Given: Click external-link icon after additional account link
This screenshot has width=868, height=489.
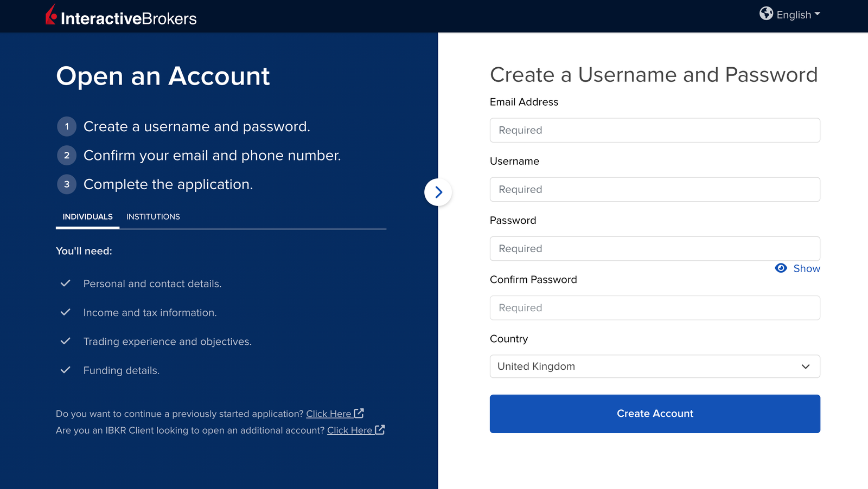Looking at the screenshot, I should tap(380, 429).
